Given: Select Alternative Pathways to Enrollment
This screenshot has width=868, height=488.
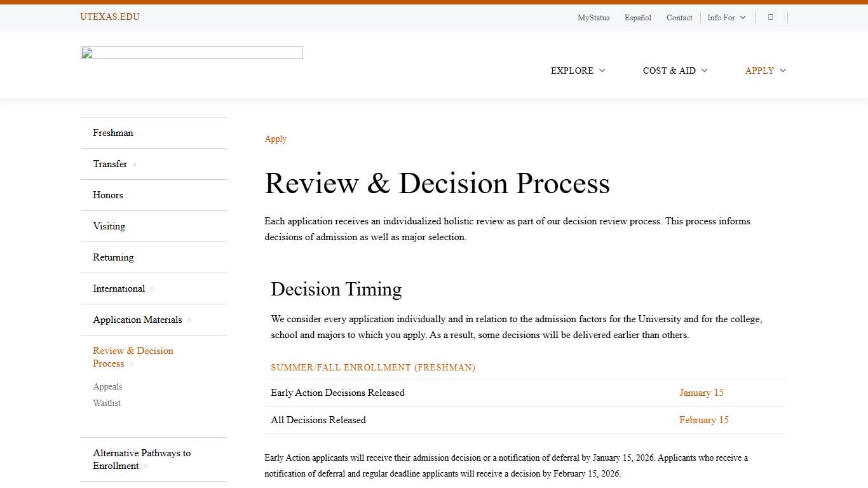Looking at the screenshot, I should tap(142, 459).
